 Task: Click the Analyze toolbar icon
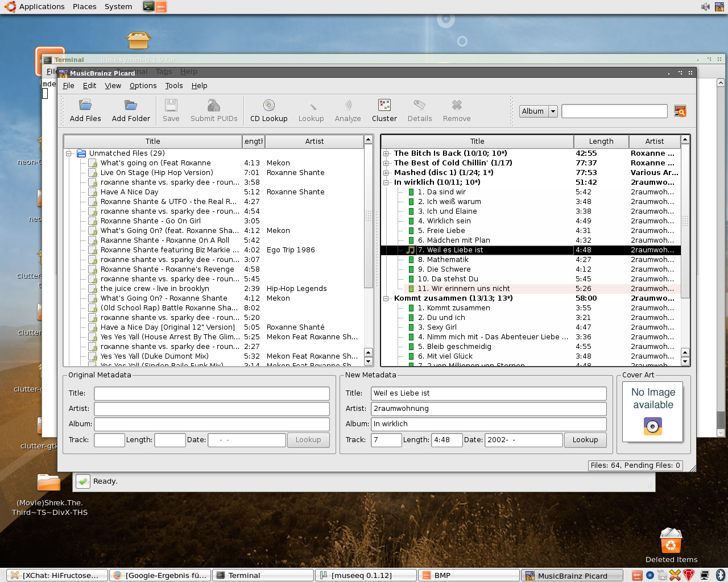point(348,105)
